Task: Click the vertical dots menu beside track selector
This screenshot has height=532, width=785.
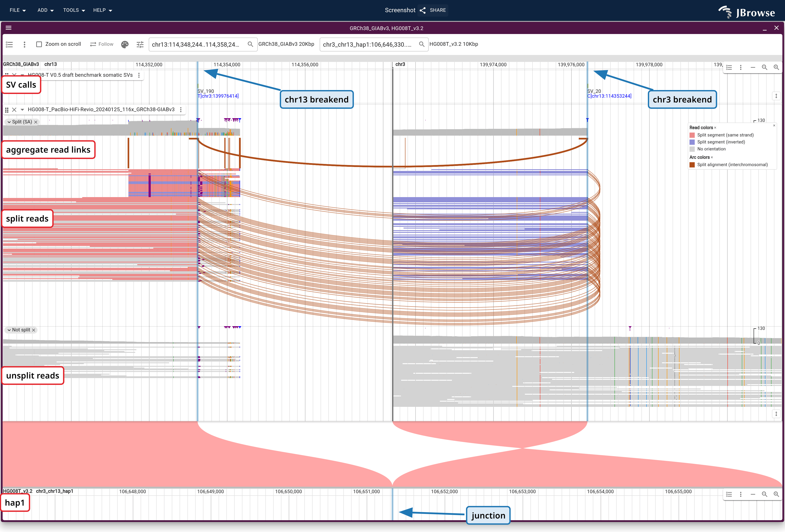Action: (24, 44)
